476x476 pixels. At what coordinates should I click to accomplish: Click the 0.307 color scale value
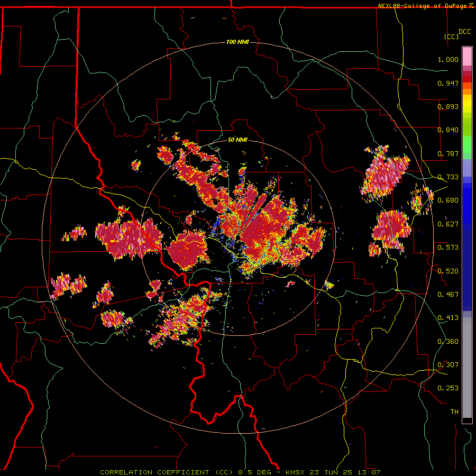(x=448, y=365)
